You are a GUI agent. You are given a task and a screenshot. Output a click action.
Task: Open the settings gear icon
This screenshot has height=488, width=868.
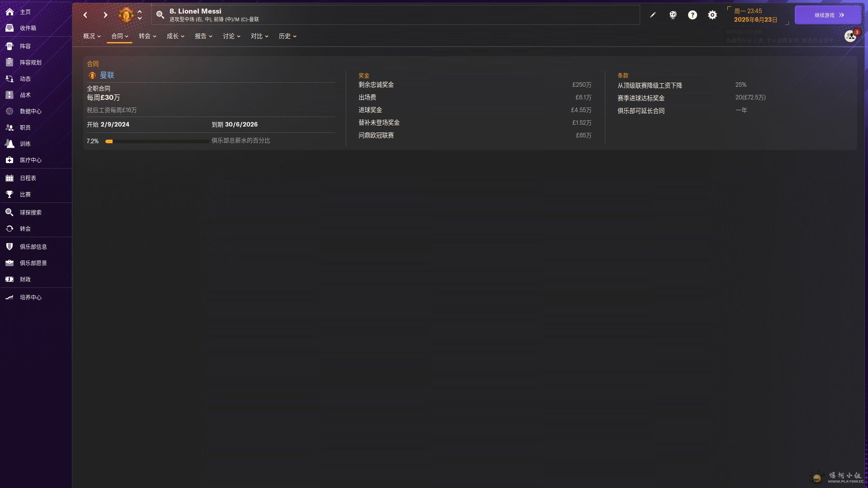tap(712, 15)
